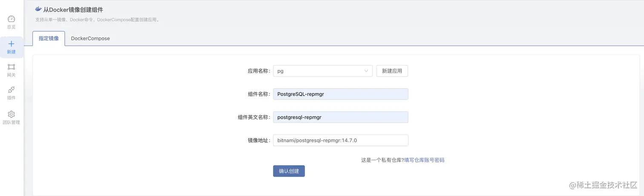Click the 这是一个私有仓库? text
This screenshot has height=196, width=644.
click(382, 160)
